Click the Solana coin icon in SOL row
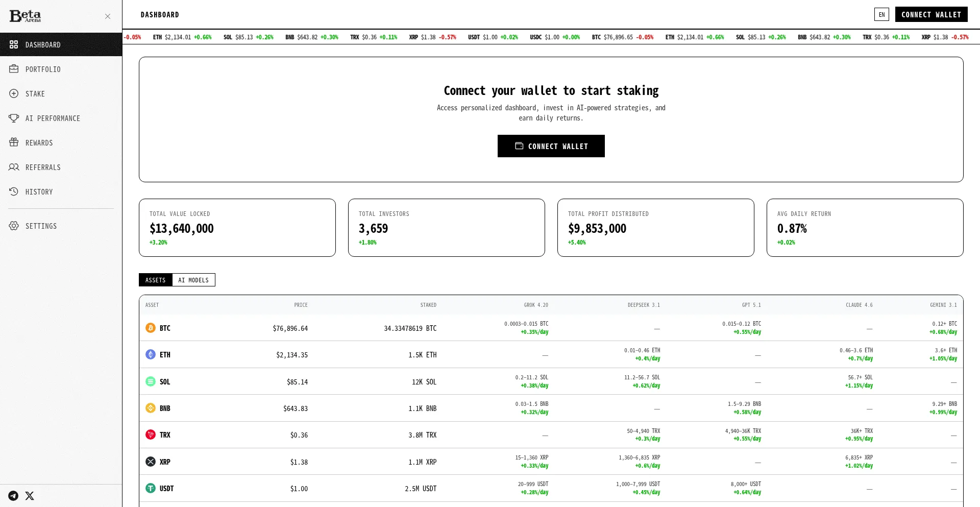 click(151, 381)
